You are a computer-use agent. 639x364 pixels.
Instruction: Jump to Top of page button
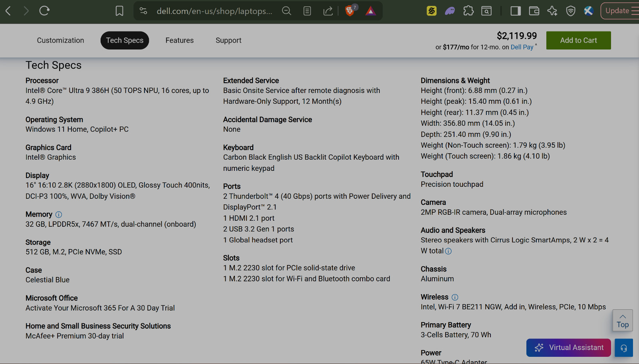click(623, 320)
